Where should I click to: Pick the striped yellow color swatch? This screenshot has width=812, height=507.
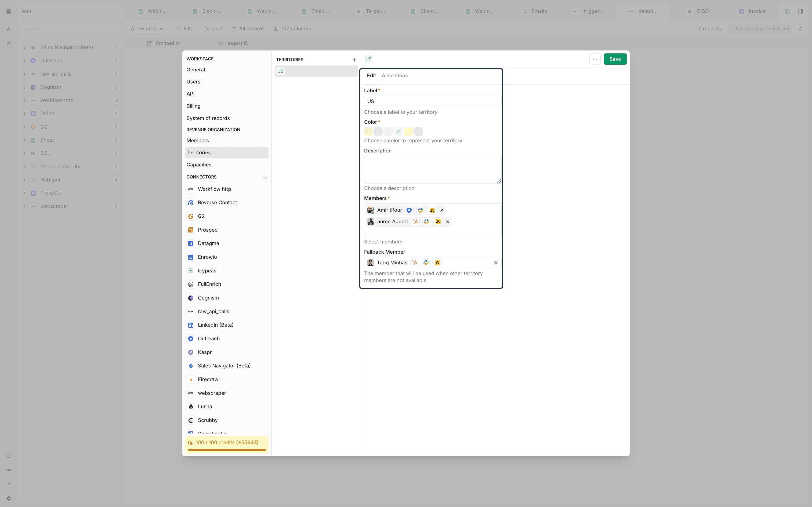tap(368, 132)
